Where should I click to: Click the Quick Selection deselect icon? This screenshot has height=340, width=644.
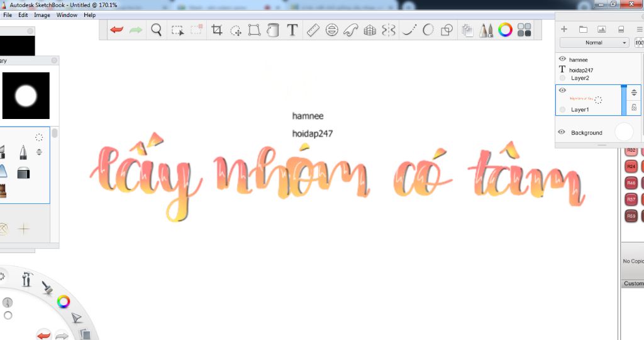coord(196,30)
